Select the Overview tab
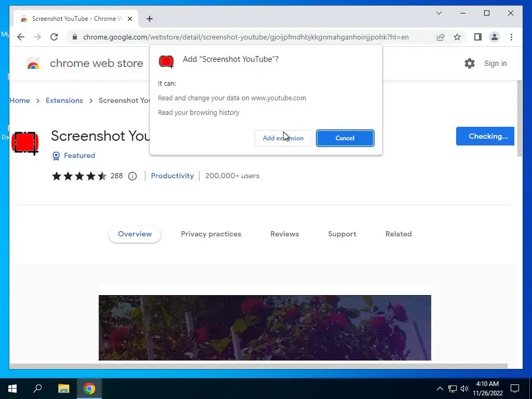 click(135, 234)
